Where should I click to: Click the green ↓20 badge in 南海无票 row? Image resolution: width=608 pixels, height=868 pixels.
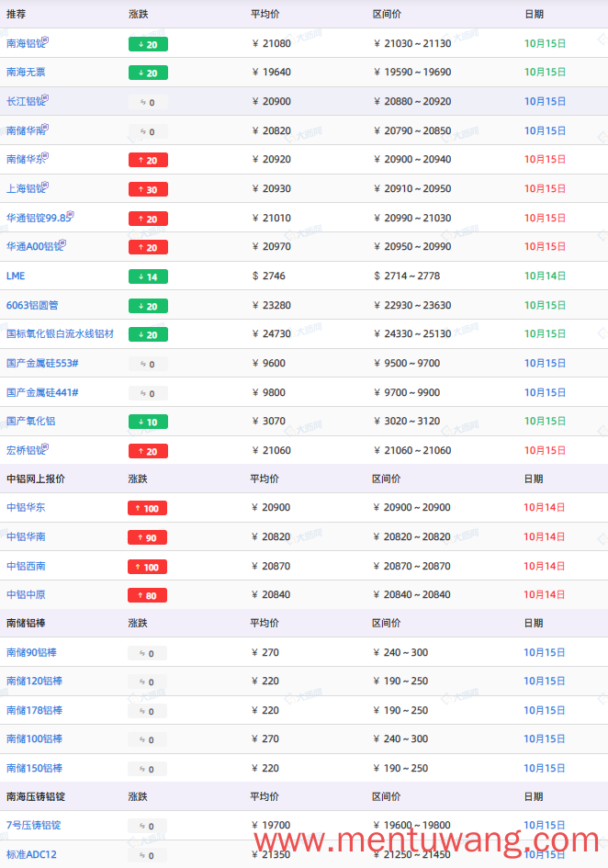tap(148, 73)
